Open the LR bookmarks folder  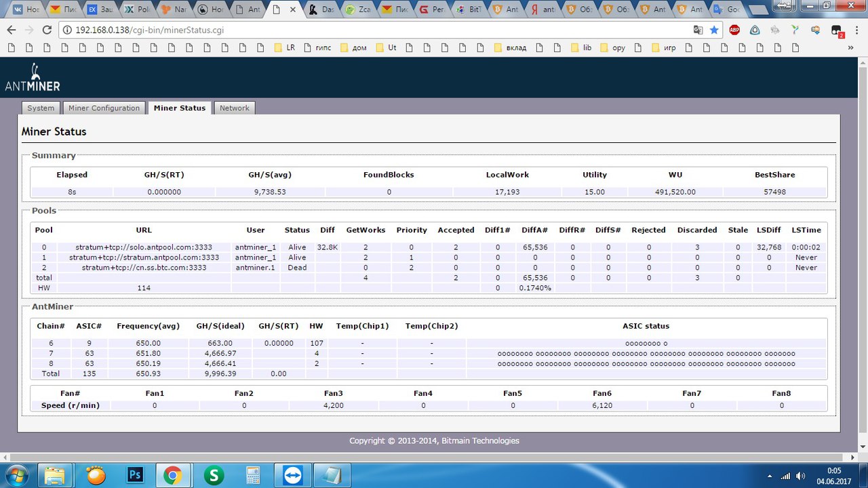(284, 47)
